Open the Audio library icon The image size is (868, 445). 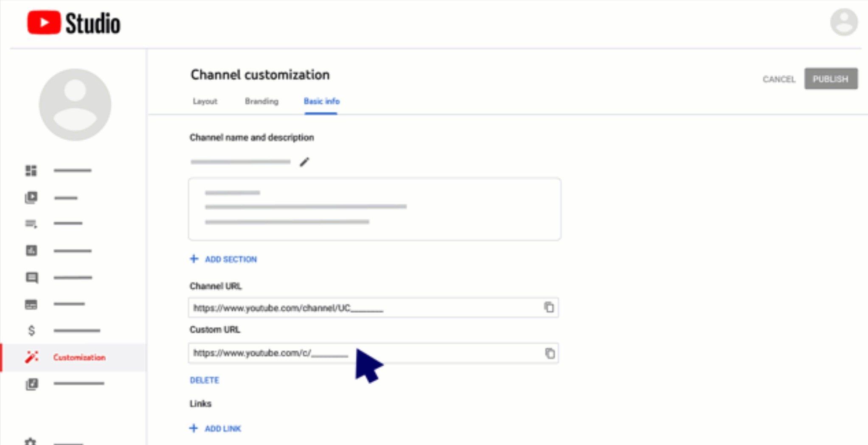(x=31, y=384)
